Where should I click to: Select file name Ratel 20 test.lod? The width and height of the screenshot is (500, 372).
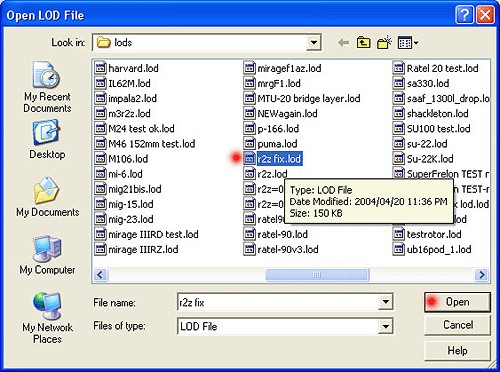pos(442,68)
